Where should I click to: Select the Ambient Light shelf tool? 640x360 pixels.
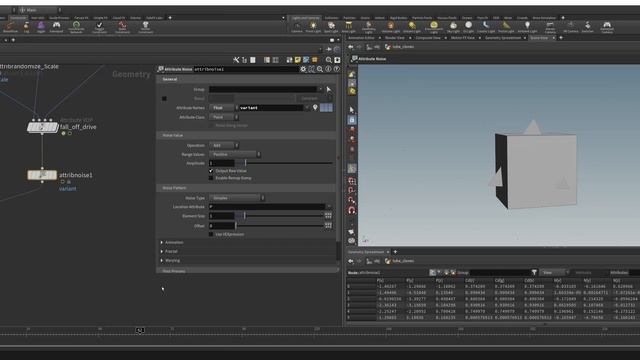pos(527,27)
